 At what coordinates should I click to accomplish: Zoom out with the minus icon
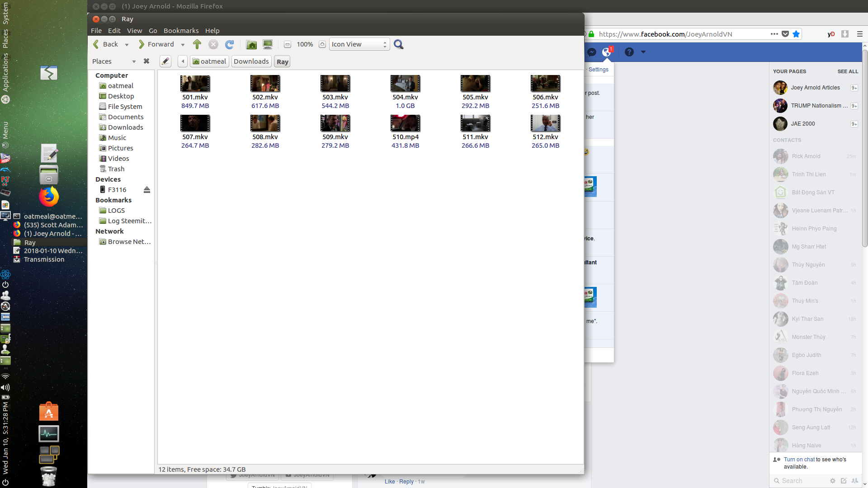point(288,44)
